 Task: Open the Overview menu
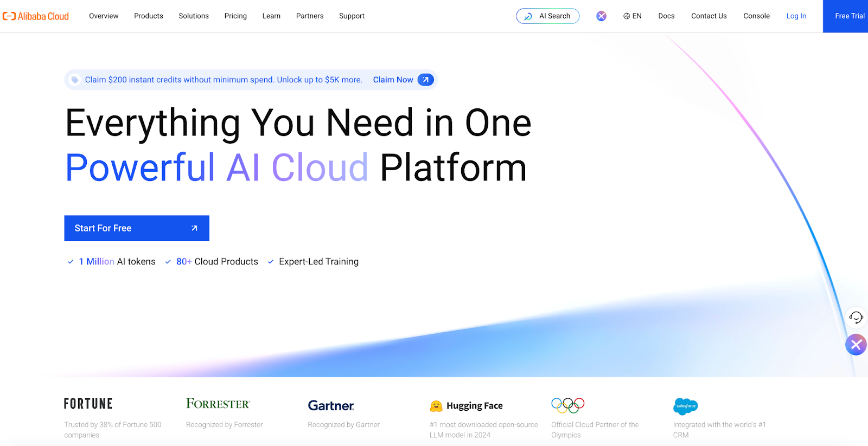tap(104, 16)
